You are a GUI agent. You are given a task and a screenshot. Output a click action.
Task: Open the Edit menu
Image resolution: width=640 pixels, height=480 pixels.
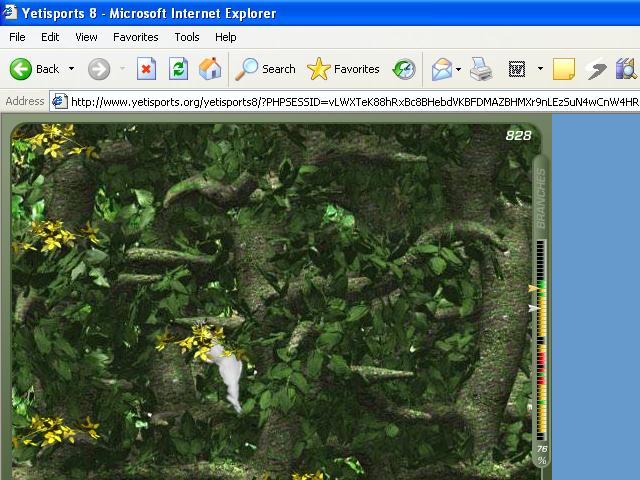[50, 37]
